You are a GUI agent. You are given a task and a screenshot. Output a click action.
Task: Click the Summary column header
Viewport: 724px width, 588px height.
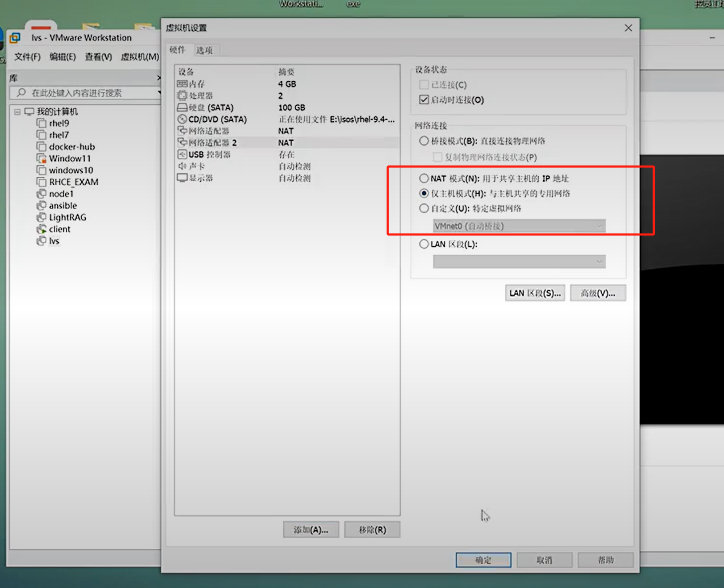click(x=286, y=72)
